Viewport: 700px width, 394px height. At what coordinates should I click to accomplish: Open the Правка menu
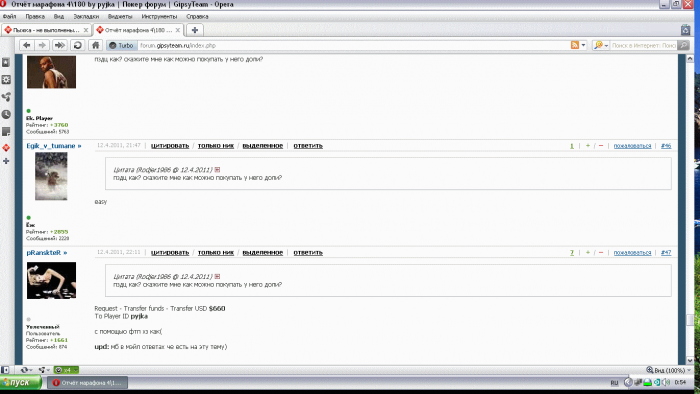point(35,17)
